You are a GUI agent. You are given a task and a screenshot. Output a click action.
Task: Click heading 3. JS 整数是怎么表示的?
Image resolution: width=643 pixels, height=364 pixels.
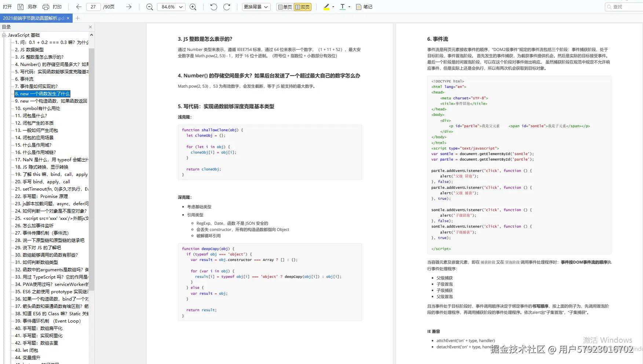click(x=205, y=39)
